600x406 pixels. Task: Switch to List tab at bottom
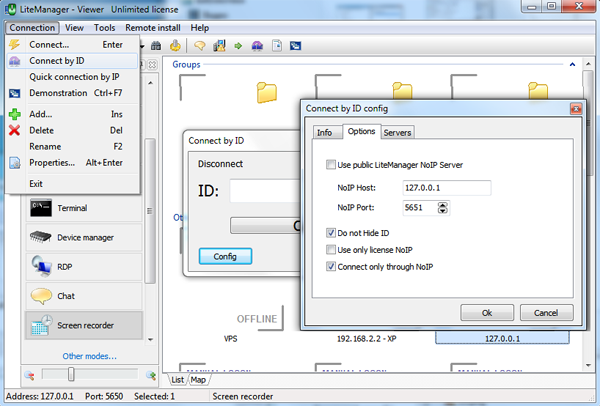[x=178, y=380]
